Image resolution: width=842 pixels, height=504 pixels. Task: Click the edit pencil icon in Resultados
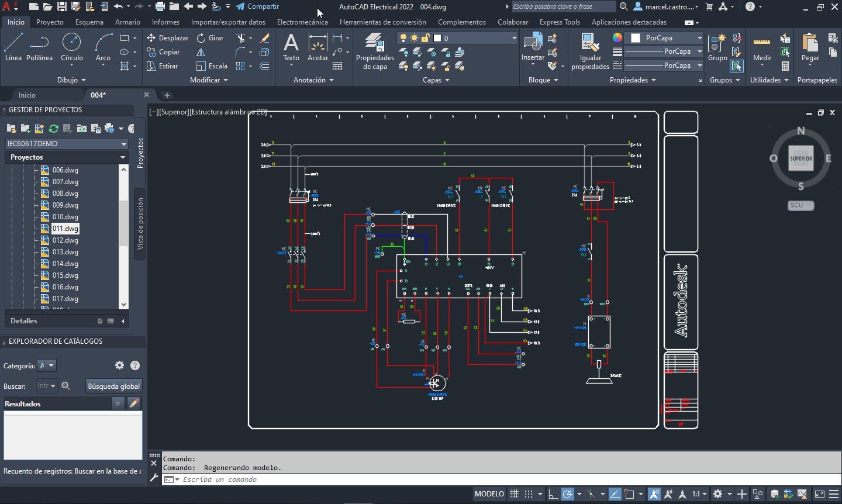(x=134, y=403)
